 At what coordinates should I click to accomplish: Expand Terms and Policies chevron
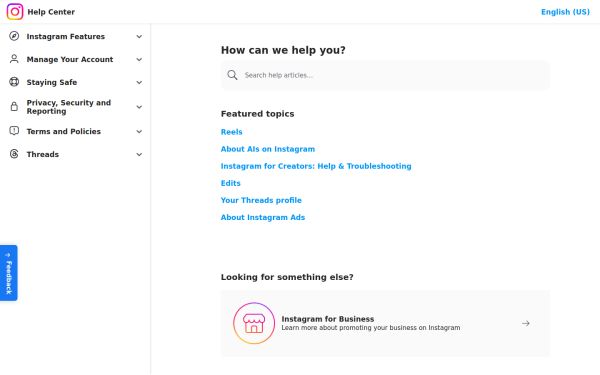139,131
